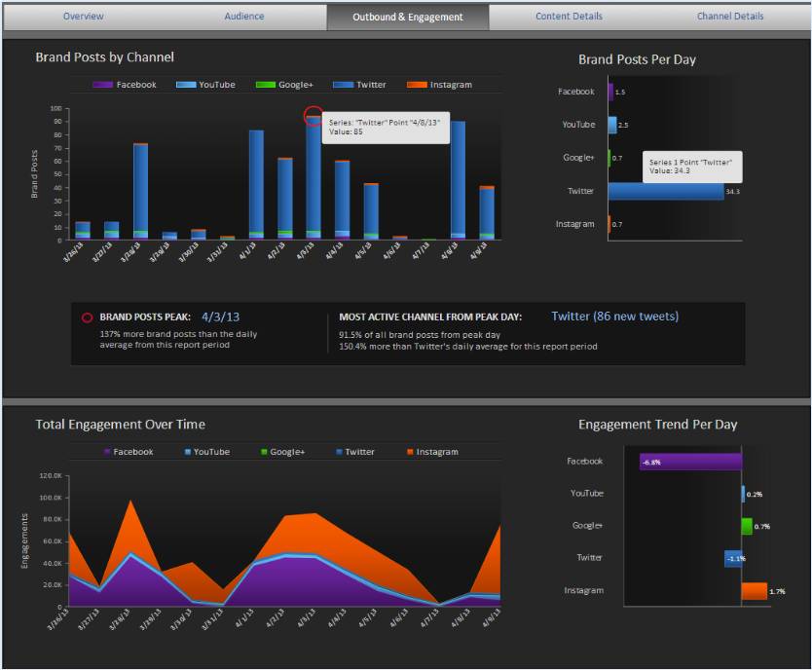
Task: Toggle Facebook legend in Total Engagement chart
Action: coord(129,452)
